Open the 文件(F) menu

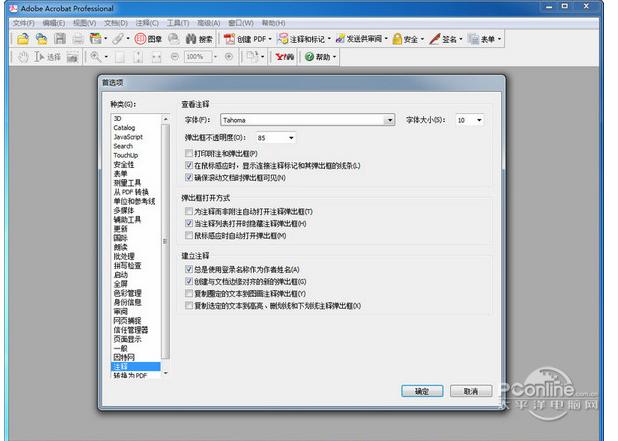24,23
